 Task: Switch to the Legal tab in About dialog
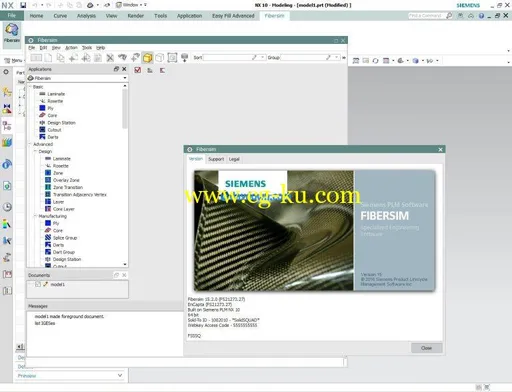click(234, 159)
